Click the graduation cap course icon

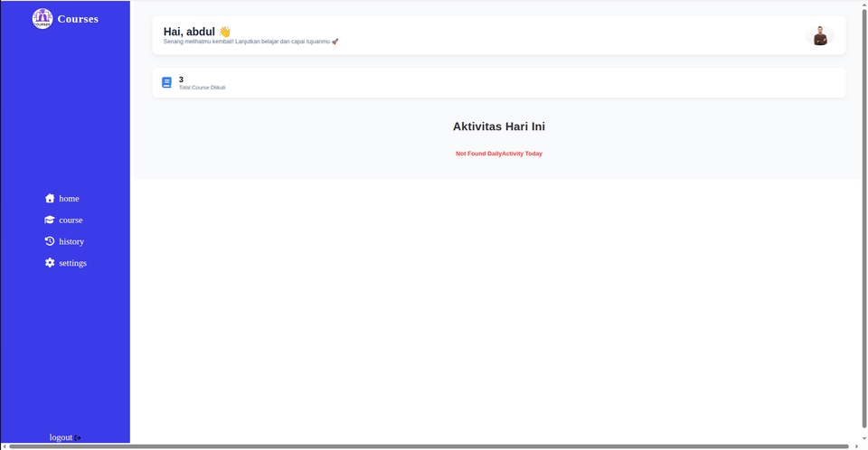coord(50,220)
